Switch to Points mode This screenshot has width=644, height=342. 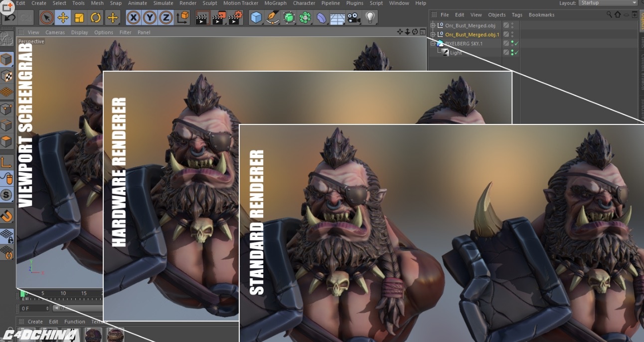coord(7,109)
